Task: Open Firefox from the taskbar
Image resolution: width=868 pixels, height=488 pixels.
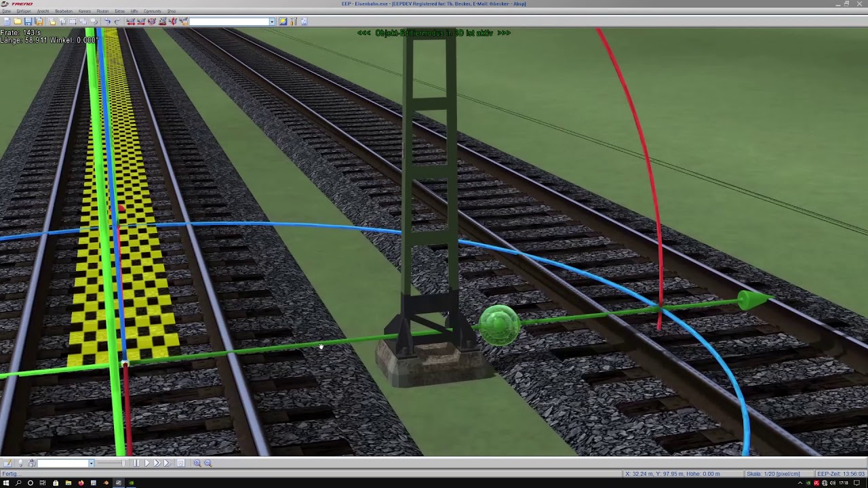Action: 81,483
